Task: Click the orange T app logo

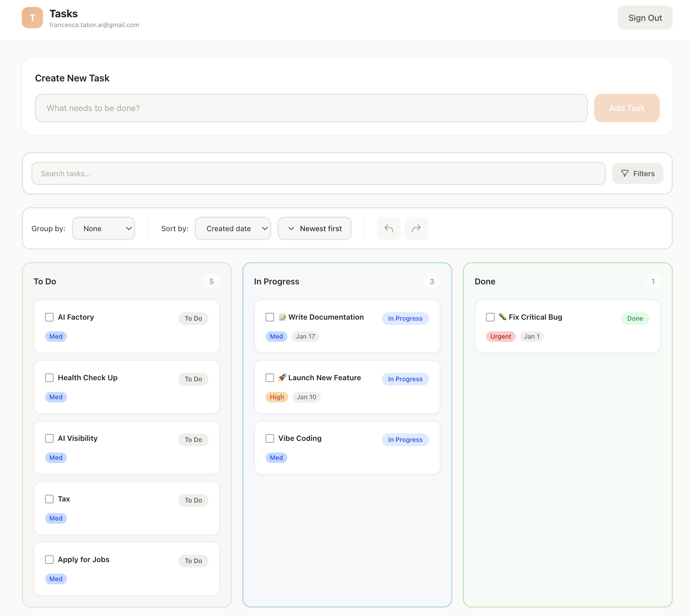Action: coord(32,18)
